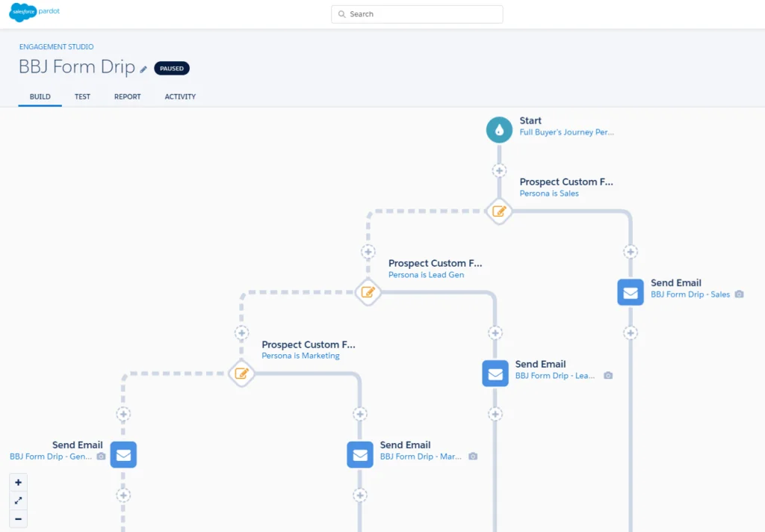This screenshot has width=765, height=532.
Task: Add a step just below the Lea... email
Action: coord(495,415)
